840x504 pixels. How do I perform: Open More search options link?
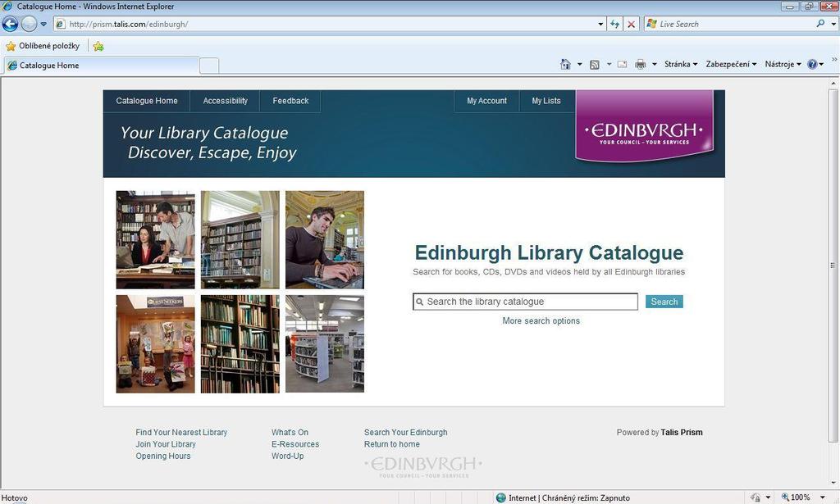click(x=541, y=320)
